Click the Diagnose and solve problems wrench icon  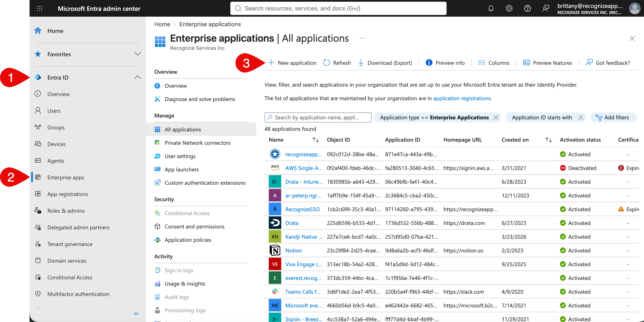coord(157,99)
